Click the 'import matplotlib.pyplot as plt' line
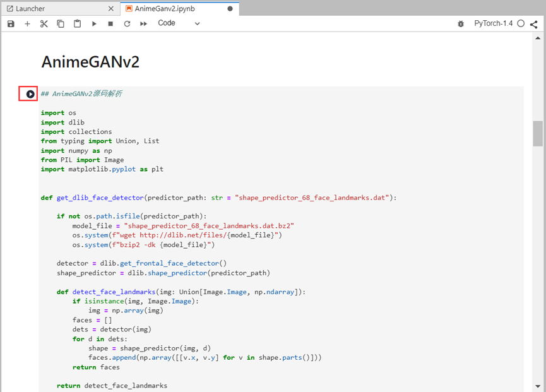Screen dimensions: 546x392 (x=102, y=169)
